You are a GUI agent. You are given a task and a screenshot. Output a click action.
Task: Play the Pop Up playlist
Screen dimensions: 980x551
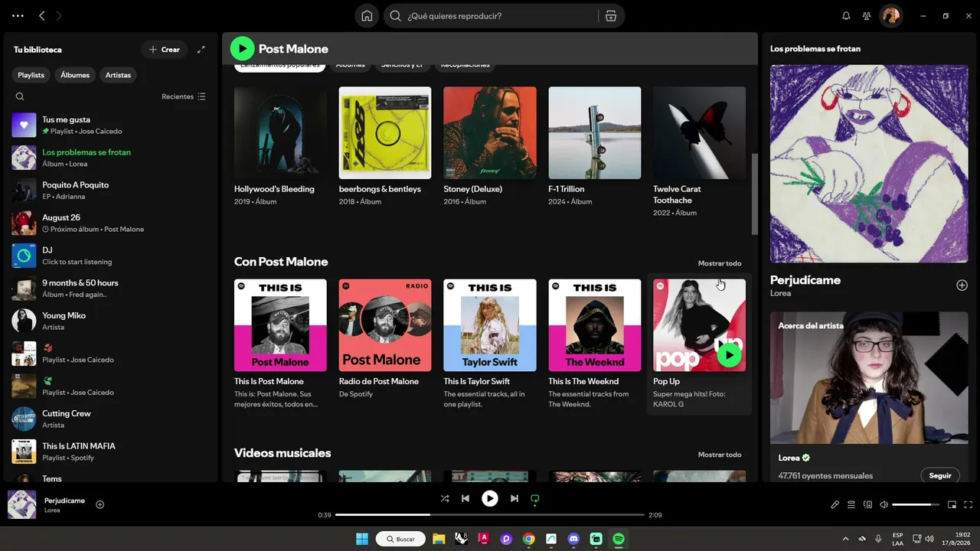pos(729,355)
